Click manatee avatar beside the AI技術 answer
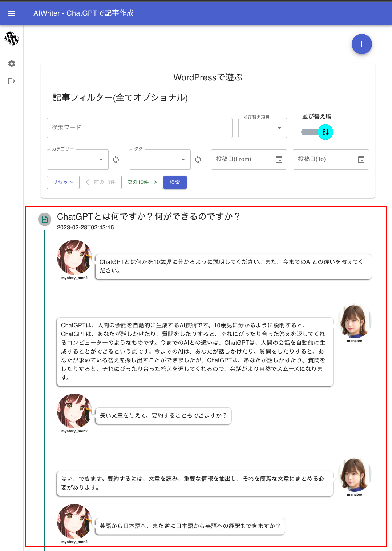The image size is (392, 551). click(x=355, y=320)
